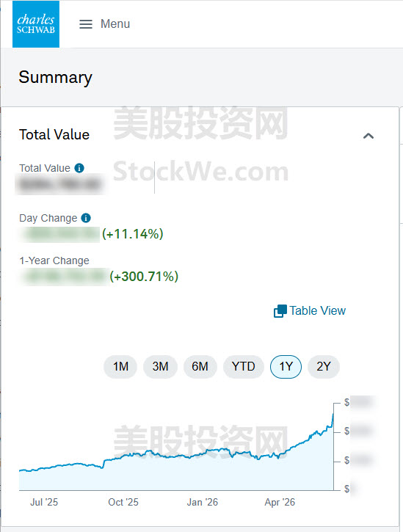The width and height of the screenshot is (403, 532).
Task: Select the 3M time range
Action: 160,366
